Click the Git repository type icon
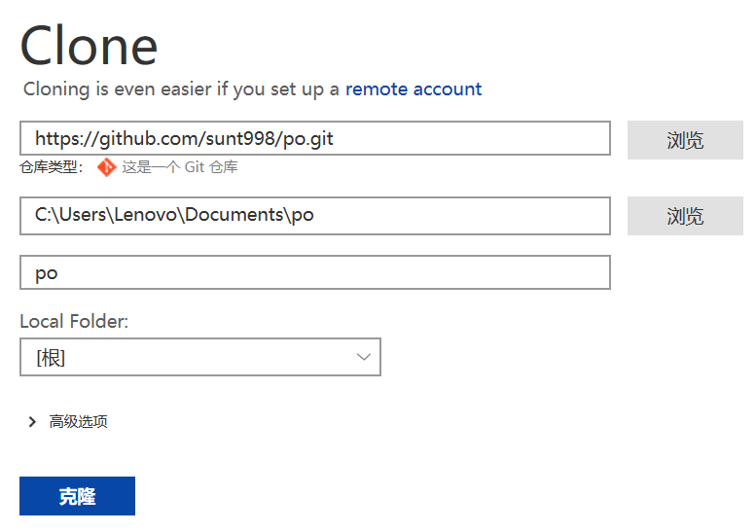The height and width of the screenshot is (532, 756). pyautogui.click(x=106, y=167)
